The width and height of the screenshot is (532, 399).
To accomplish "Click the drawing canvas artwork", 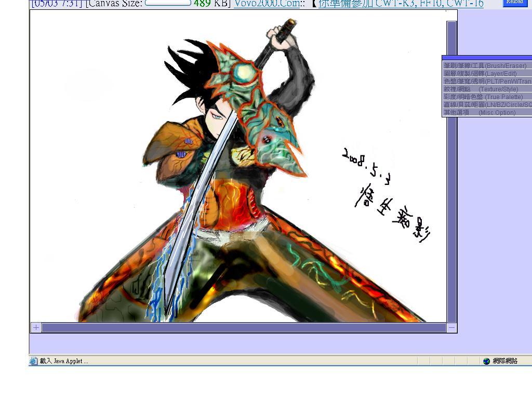I will tap(238, 166).
